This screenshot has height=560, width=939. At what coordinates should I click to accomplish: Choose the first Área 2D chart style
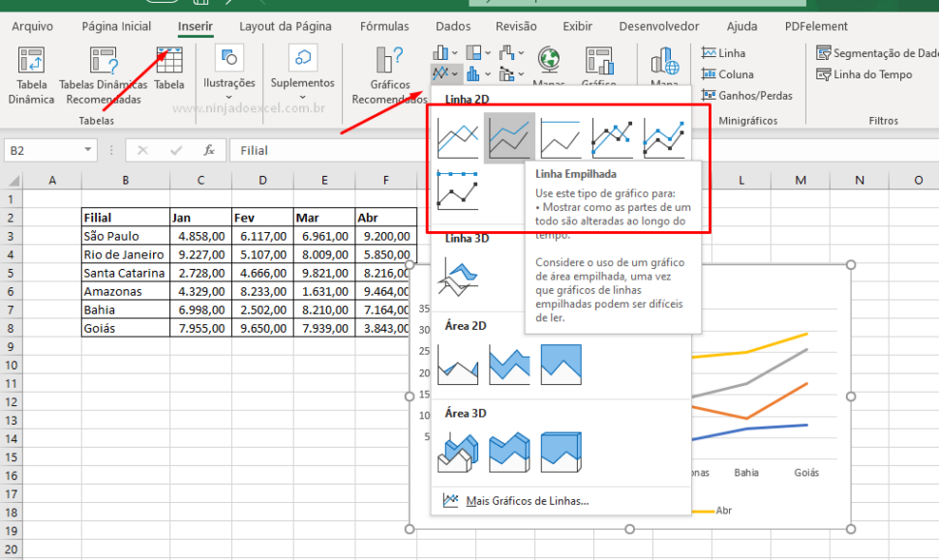coord(457,364)
